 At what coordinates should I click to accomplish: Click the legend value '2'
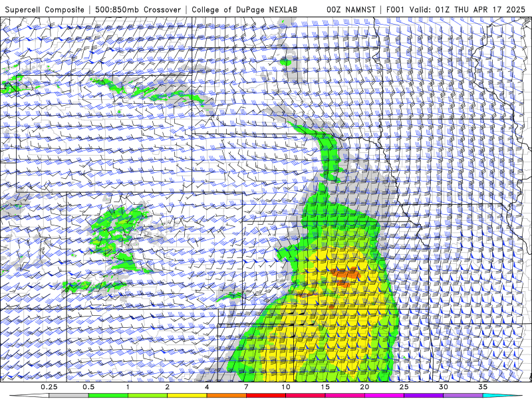point(168,387)
